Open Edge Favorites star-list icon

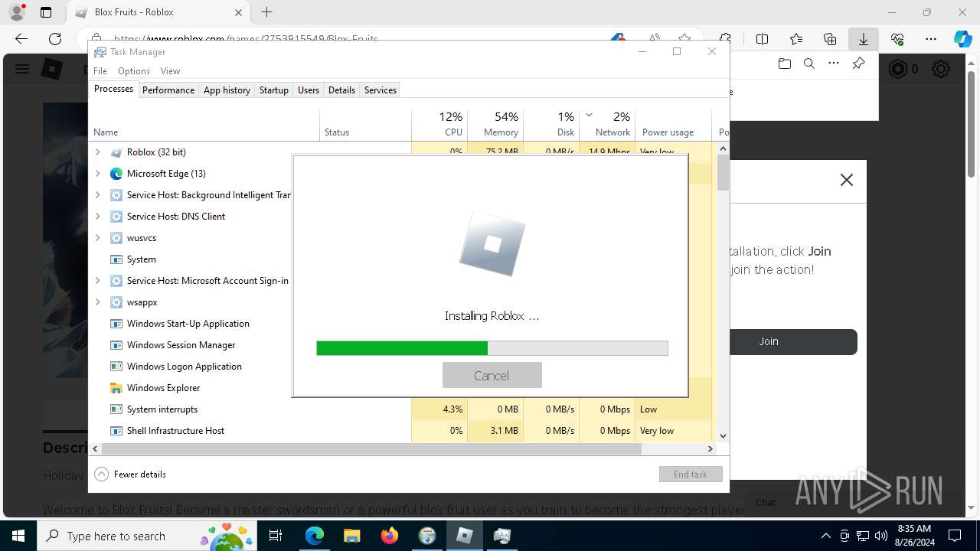[796, 39]
